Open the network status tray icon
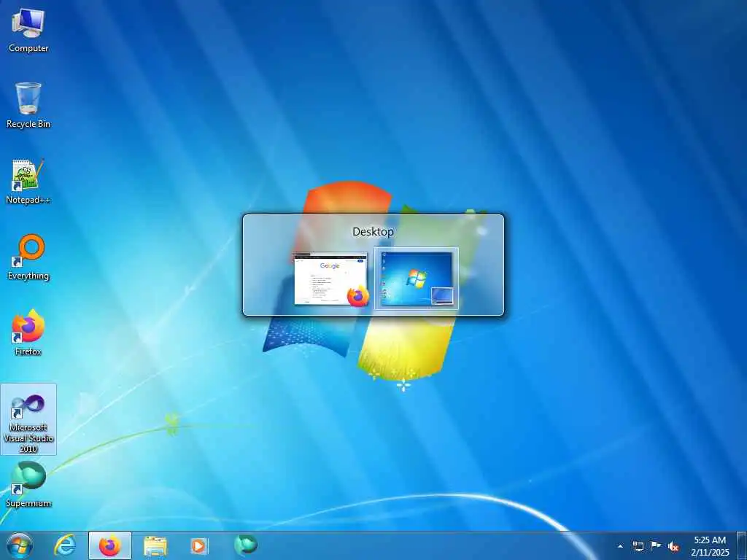Viewport: 747px width, 560px height. [x=638, y=546]
